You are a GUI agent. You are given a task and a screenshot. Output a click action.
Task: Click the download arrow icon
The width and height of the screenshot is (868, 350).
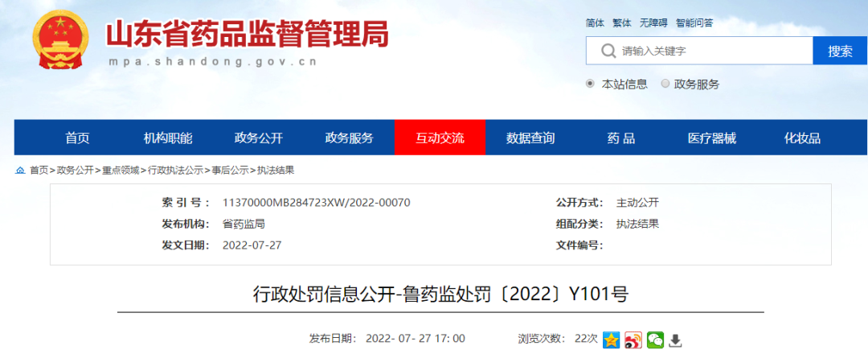point(676,340)
